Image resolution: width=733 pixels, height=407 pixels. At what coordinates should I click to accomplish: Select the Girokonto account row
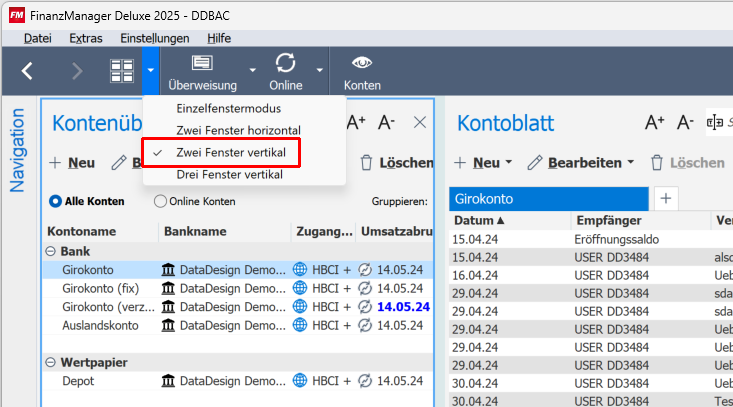[238, 270]
